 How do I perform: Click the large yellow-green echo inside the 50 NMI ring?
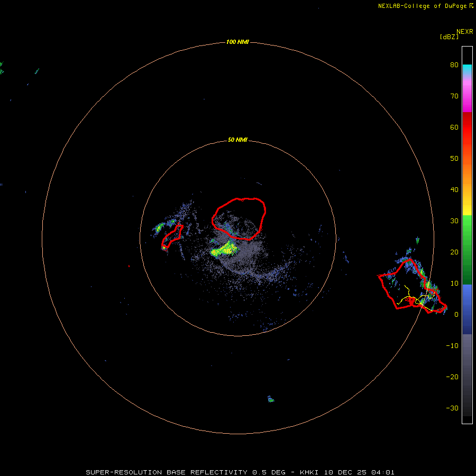[x=225, y=250]
